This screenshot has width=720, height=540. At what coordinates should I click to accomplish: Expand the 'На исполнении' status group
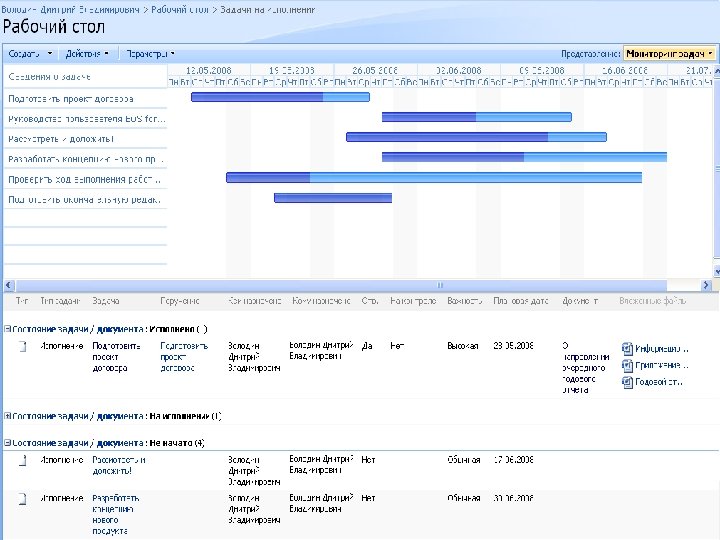click(x=8, y=415)
